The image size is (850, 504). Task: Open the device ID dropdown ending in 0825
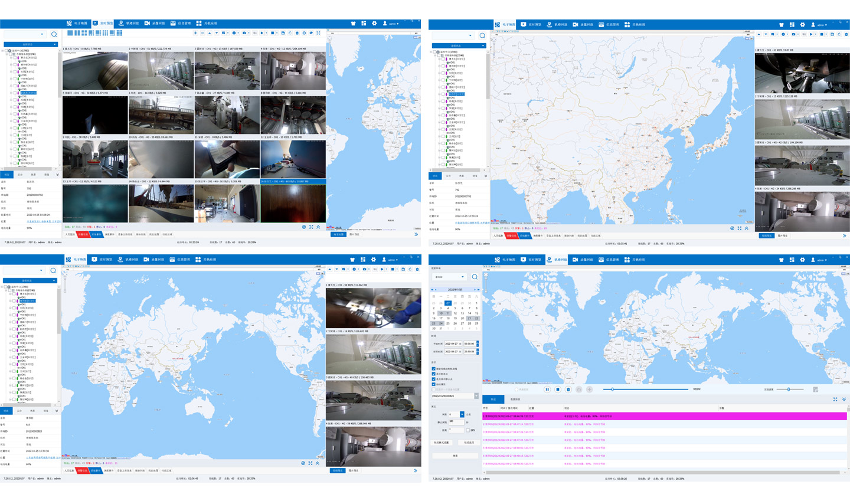pos(476,396)
